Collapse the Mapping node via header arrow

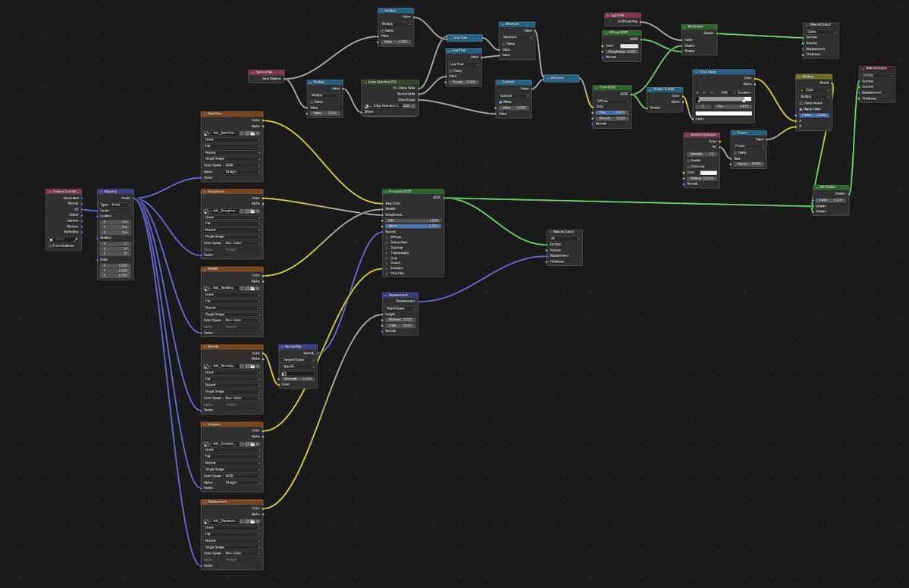101,191
